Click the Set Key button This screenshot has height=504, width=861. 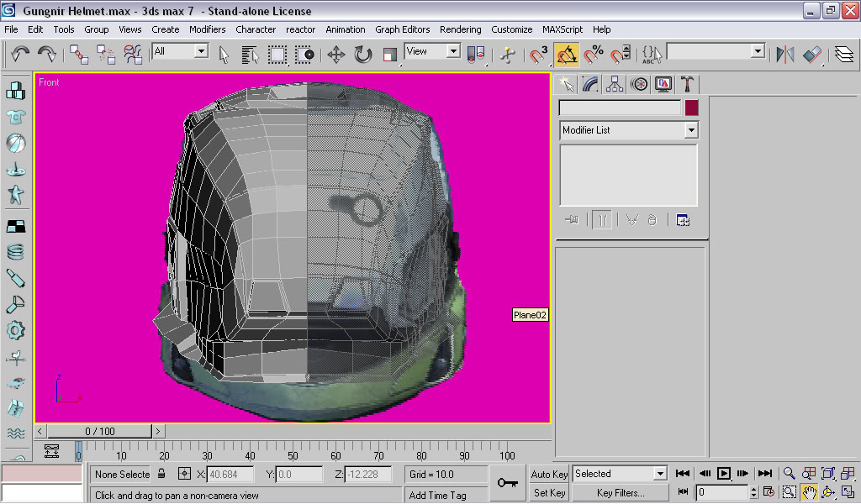[549, 493]
